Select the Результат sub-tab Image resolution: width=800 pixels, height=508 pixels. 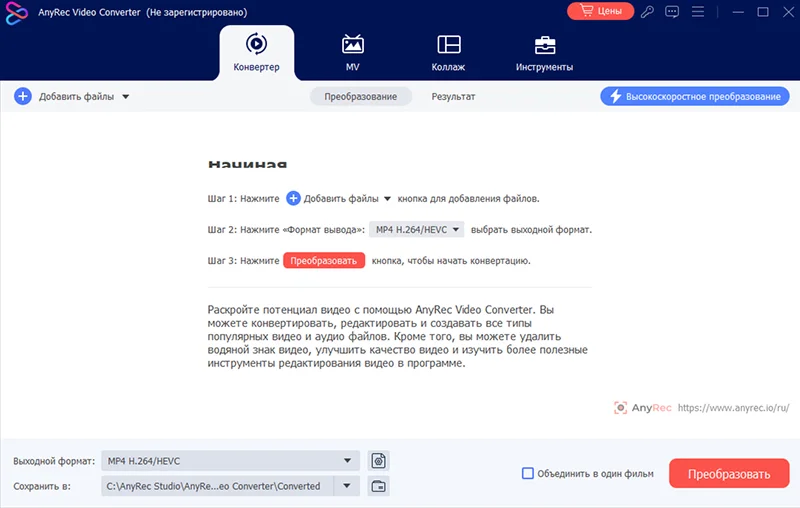(x=453, y=96)
